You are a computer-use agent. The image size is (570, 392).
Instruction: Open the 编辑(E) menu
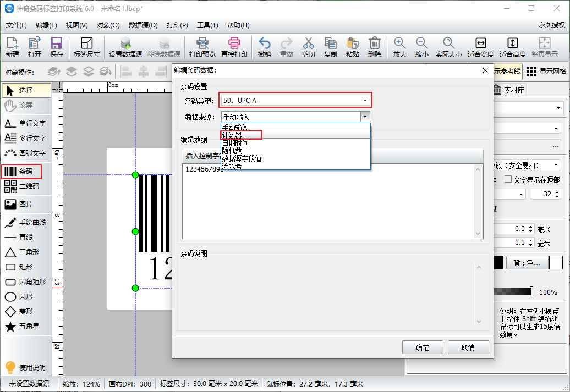(46, 25)
